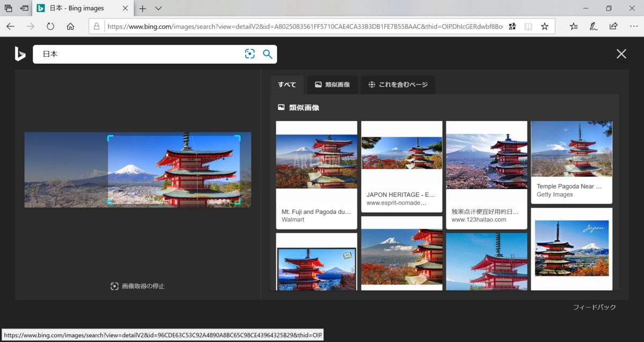Set these tabs aside icon
The width and height of the screenshot is (644, 342).
tap(24, 9)
